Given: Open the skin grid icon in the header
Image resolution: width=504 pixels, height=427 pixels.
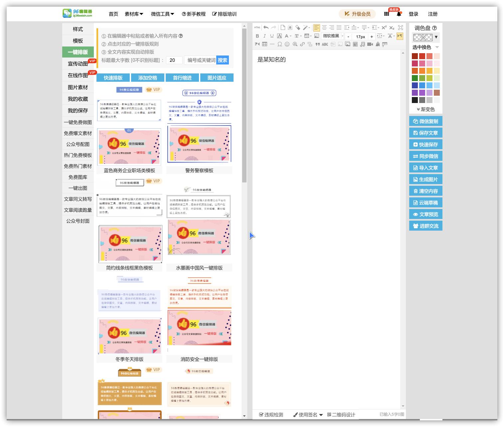Looking at the screenshot, I should [387, 14].
